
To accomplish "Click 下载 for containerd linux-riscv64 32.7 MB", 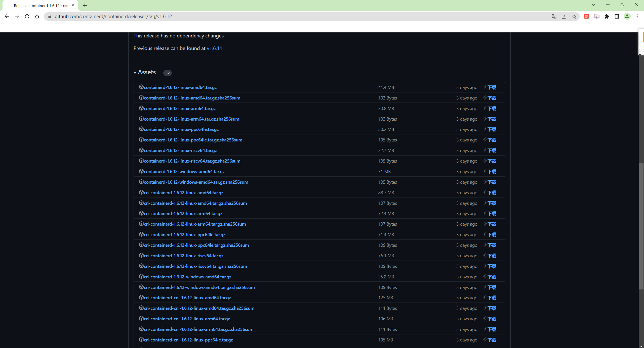I will coord(492,151).
